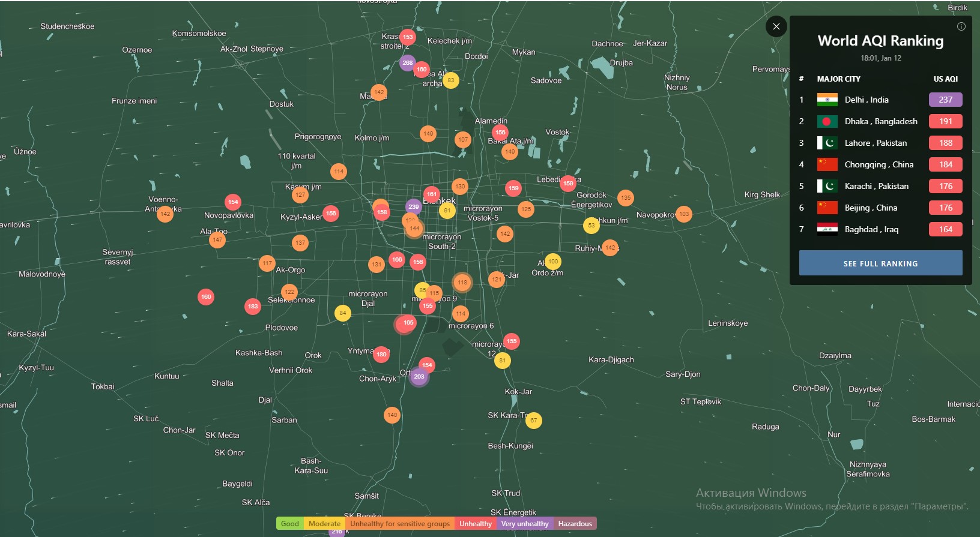Open the purple 239 marker near Bishkek center
This screenshot has width=980, height=537.
(x=414, y=206)
